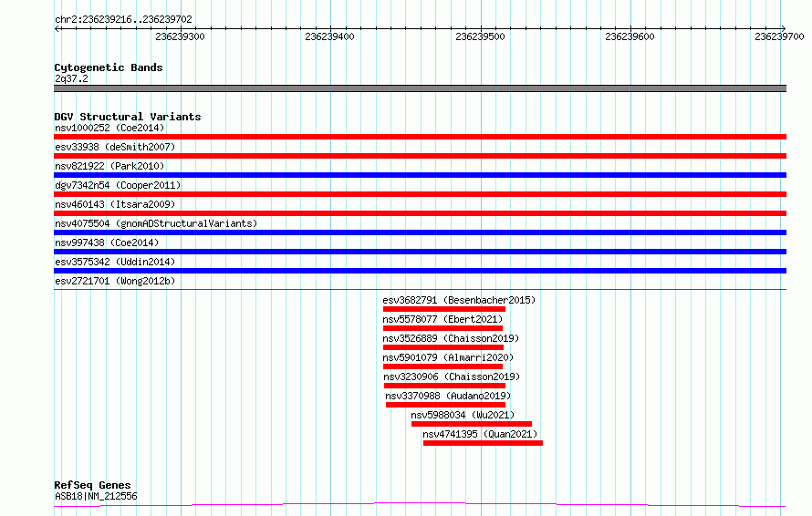The width and height of the screenshot is (812, 516).
Task: Select the red bar under esv3682791
Action: click(444, 309)
